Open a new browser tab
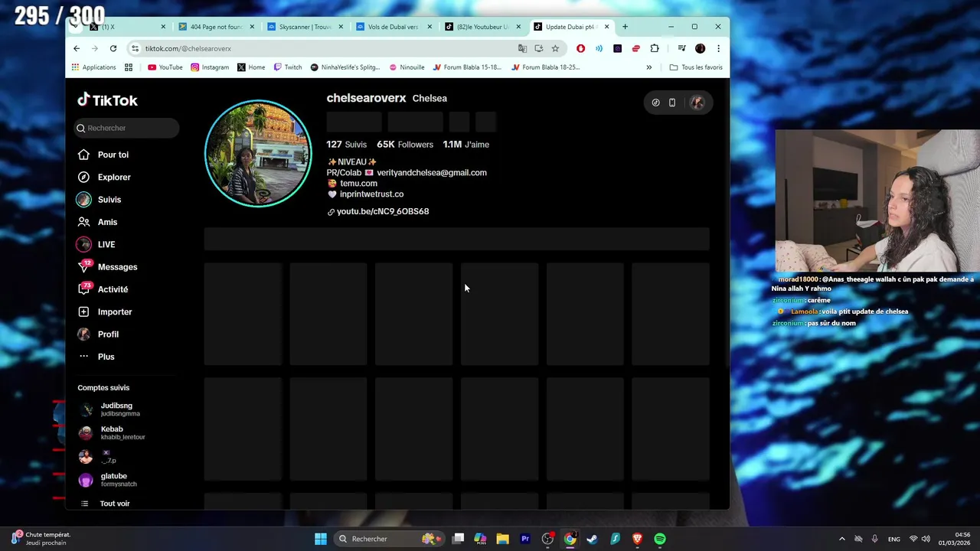This screenshot has width=980, height=551. coord(625,27)
